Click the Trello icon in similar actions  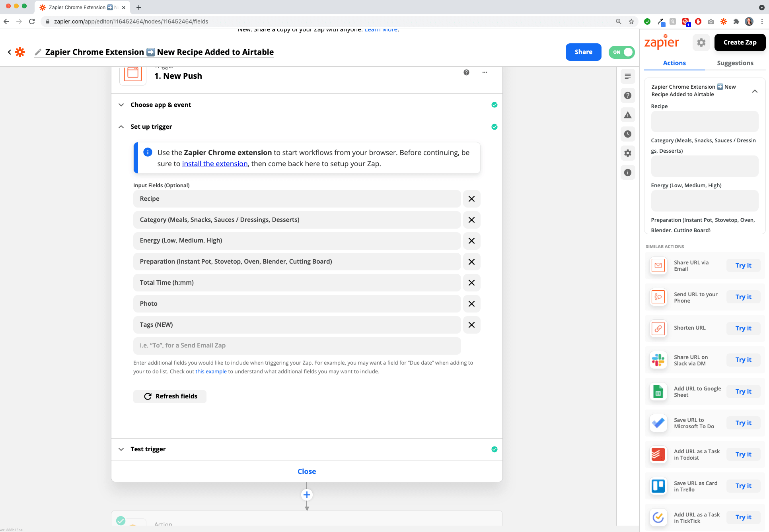(x=658, y=486)
